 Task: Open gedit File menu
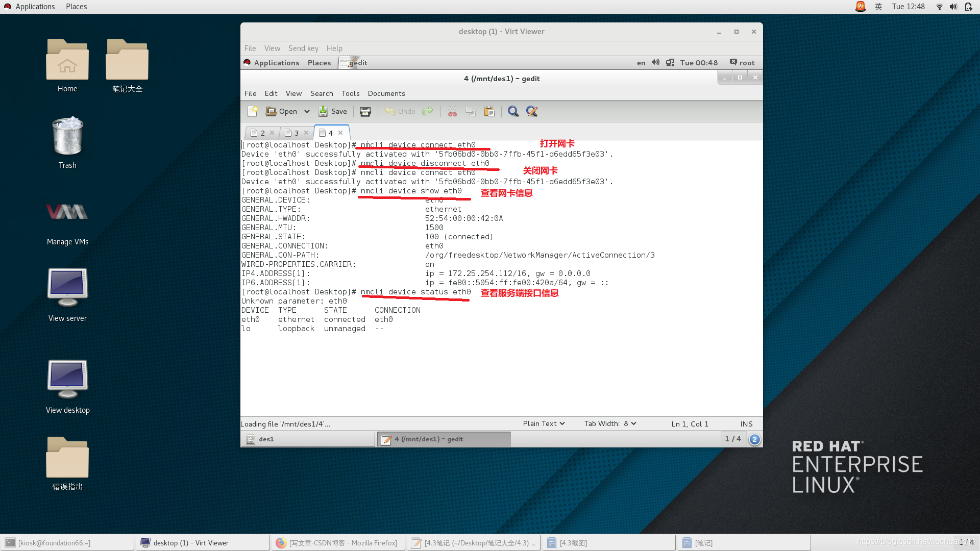click(250, 93)
